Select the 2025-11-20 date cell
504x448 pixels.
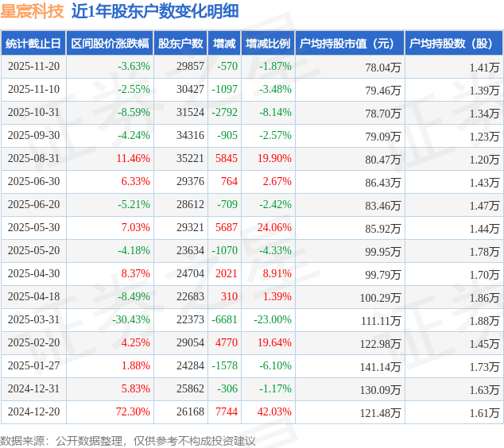33,66
